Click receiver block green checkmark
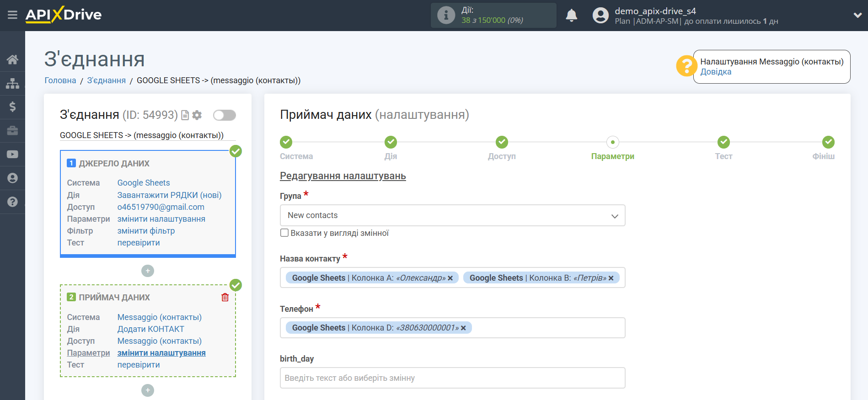This screenshot has height=400, width=868. coord(236,285)
